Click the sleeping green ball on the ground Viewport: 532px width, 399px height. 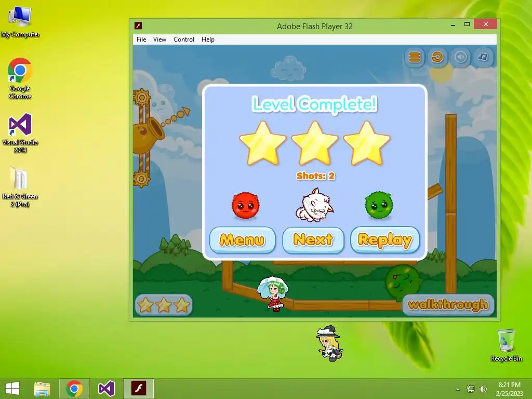click(403, 282)
